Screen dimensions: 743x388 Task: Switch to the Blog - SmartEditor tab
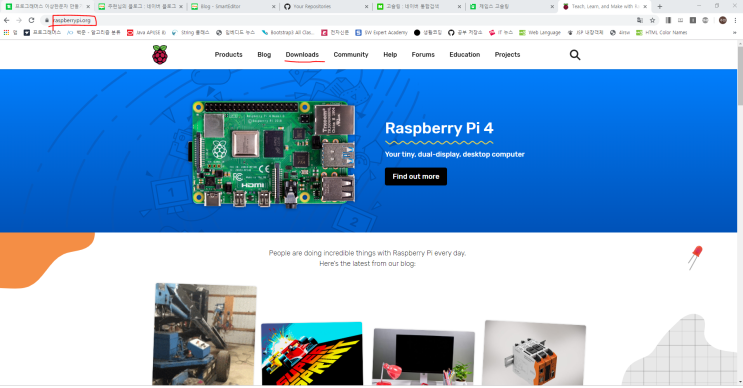click(x=232, y=7)
